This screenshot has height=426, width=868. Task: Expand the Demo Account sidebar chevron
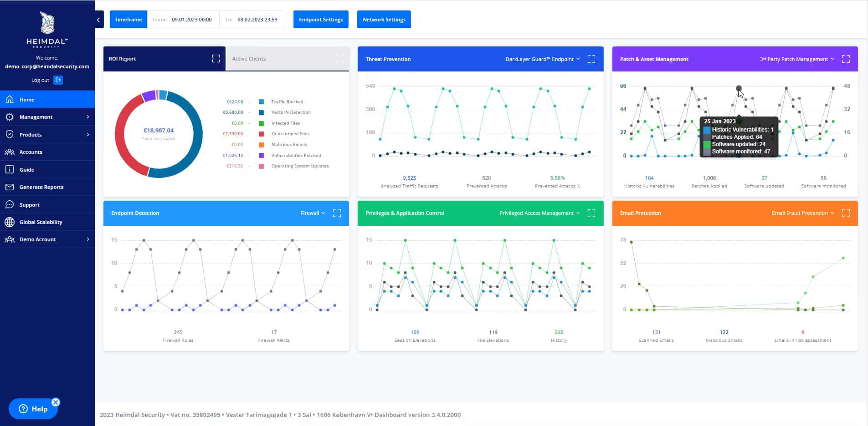pos(88,239)
